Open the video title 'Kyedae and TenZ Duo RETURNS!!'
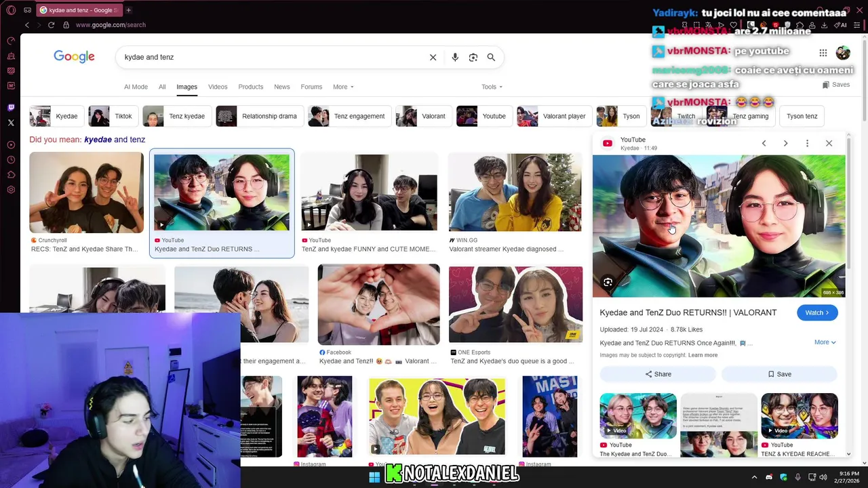The width and height of the screenshot is (868, 488). click(688, 312)
